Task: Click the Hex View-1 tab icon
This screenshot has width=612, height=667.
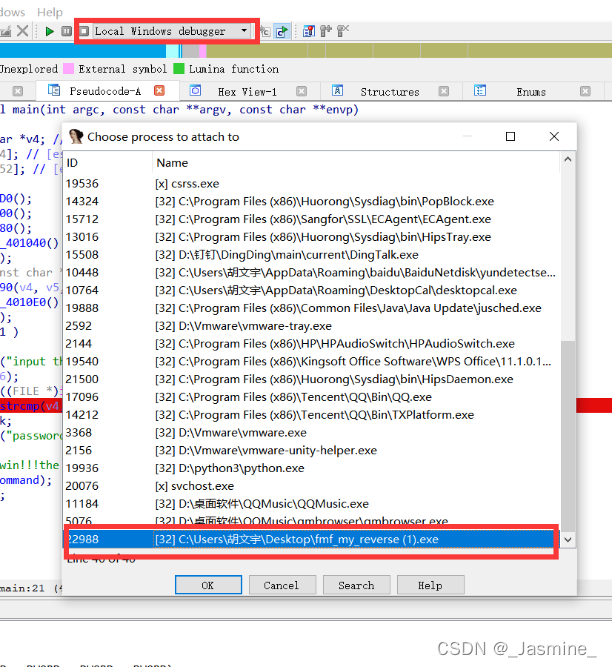Action: tap(196, 90)
